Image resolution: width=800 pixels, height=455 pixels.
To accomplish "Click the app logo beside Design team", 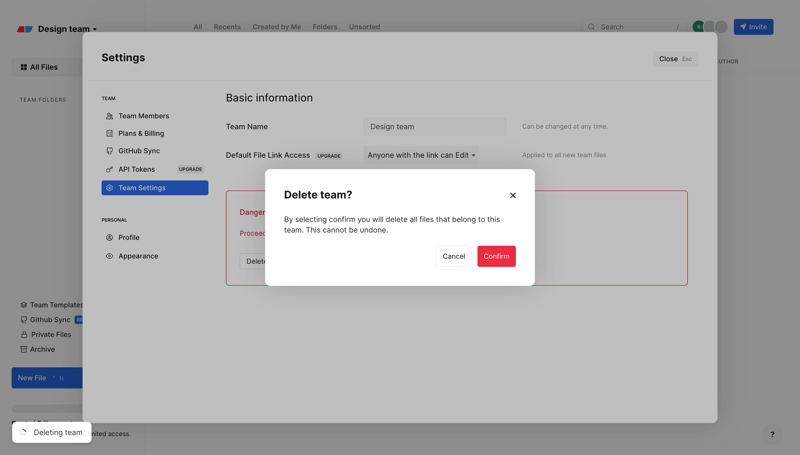I will [24, 29].
